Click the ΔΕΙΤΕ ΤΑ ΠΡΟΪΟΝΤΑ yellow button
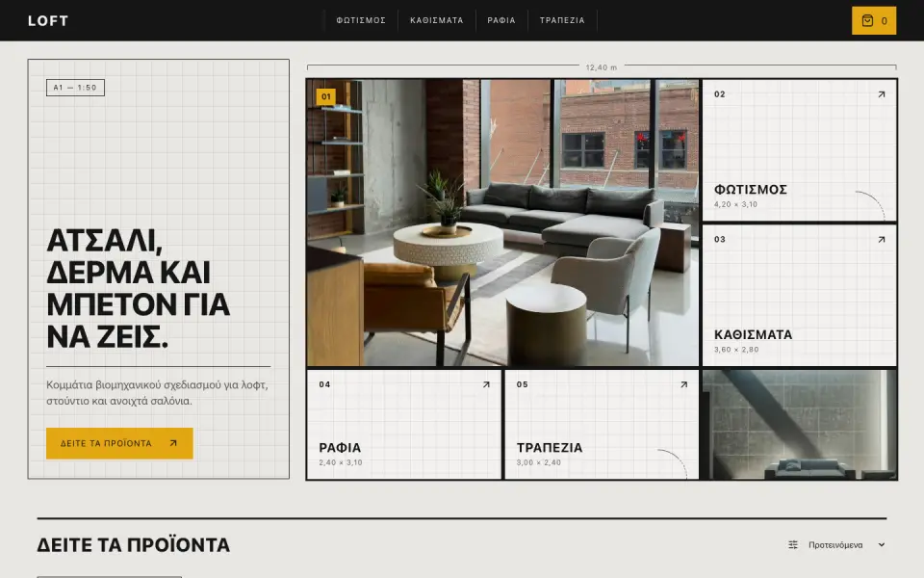Screen dimensions: 924x578 (x=119, y=443)
